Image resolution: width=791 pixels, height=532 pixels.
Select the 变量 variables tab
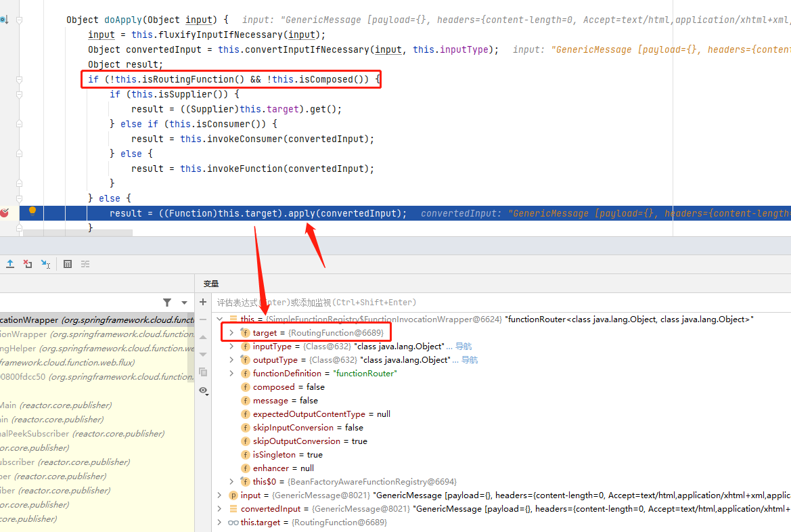click(x=211, y=284)
